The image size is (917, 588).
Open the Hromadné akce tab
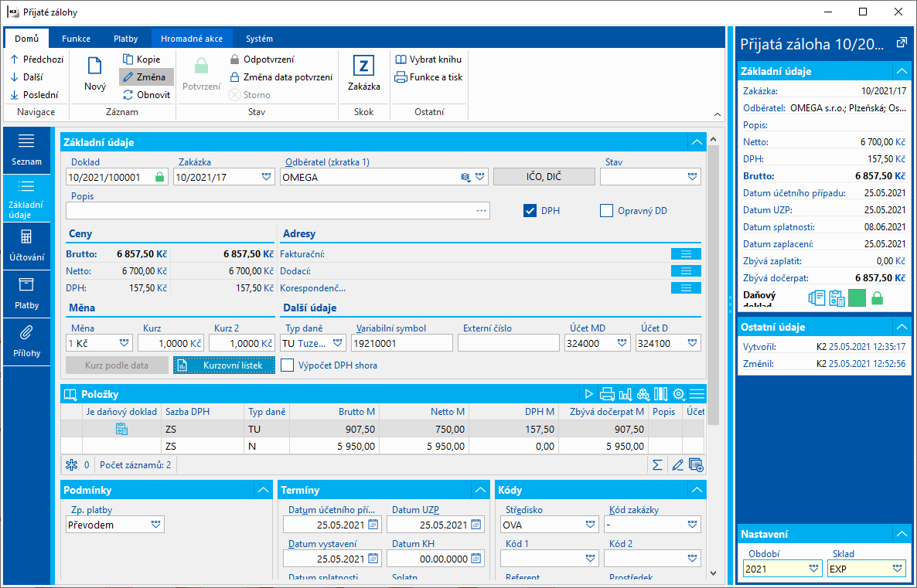[x=192, y=39]
